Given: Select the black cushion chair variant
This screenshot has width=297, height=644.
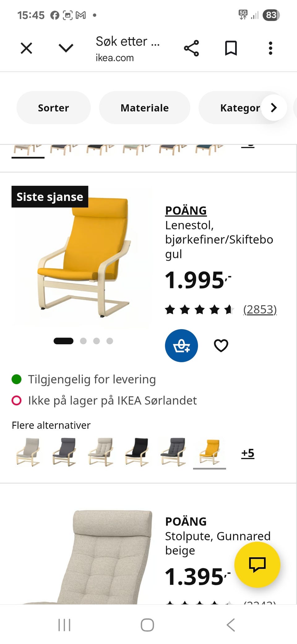Looking at the screenshot, I should point(137,452).
